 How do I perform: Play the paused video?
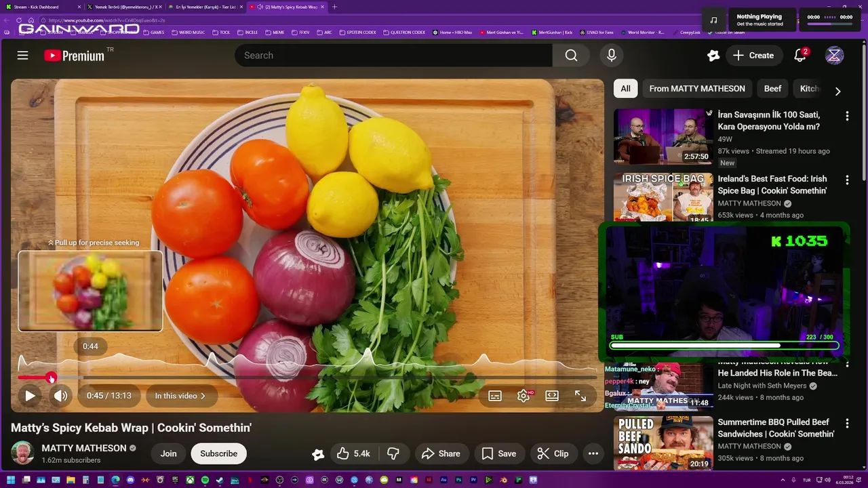(30, 396)
